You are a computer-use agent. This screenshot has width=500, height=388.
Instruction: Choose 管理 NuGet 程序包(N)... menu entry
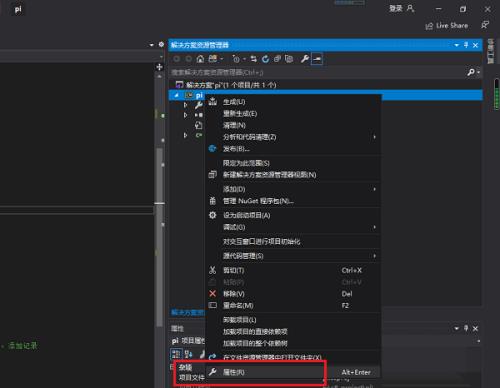tap(293, 201)
